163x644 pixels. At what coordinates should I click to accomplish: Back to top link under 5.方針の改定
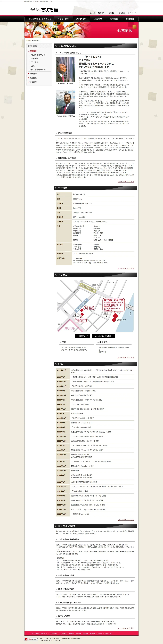pos(126,628)
